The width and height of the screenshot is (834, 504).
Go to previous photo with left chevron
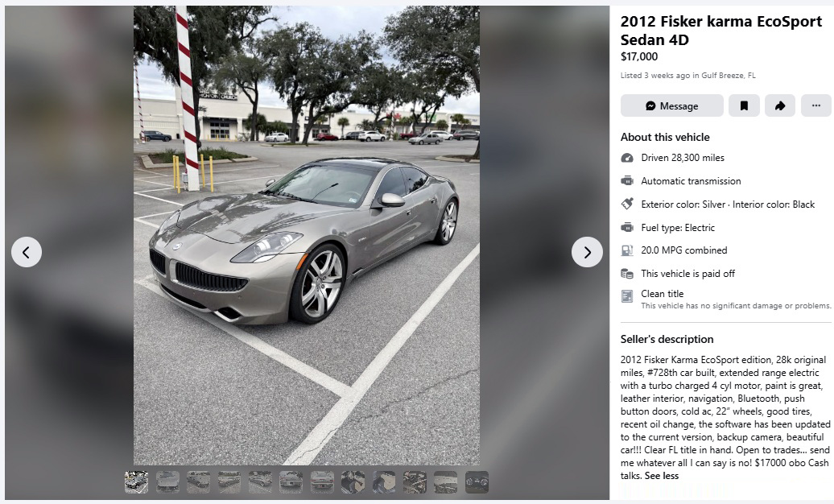pyautogui.click(x=27, y=252)
